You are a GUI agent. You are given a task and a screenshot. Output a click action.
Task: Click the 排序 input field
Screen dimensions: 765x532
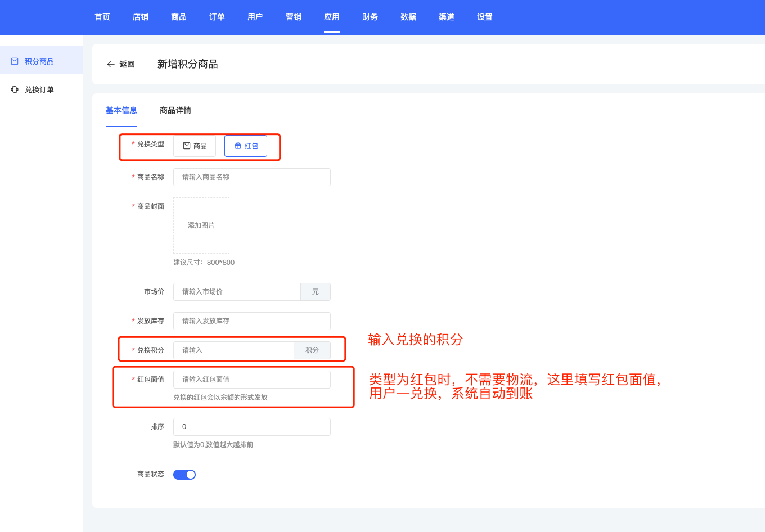pyautogui.click(x=252, y=426)
